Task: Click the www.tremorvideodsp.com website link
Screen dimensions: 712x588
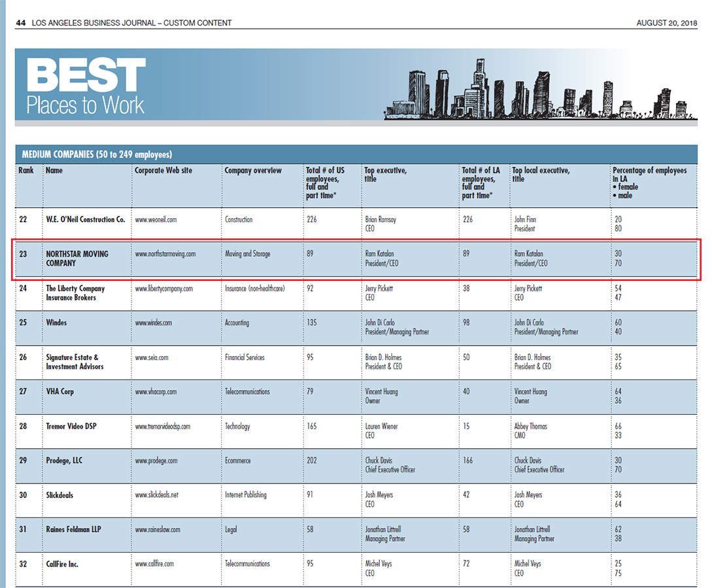Action: click(162, 427)
